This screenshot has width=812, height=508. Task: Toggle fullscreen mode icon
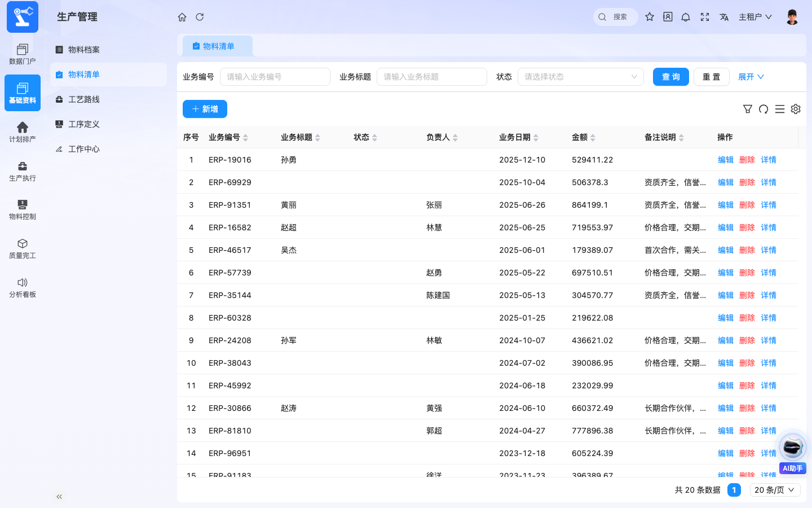pyautogui.click(x=705, y=17)
